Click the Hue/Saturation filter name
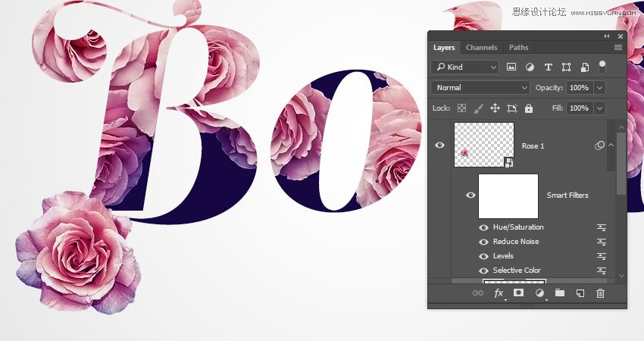This screenshot has width=644, height=341. coord(518,227)
